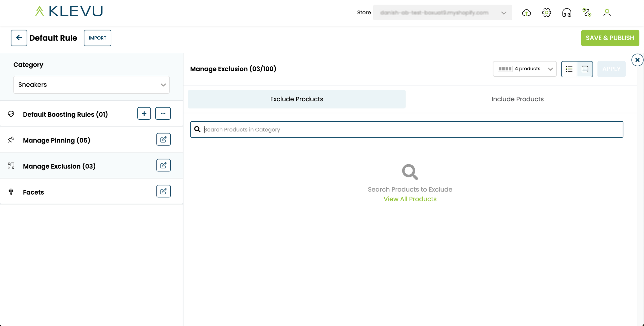Image resolution: width=644 pixels, height=326 pixels.
Task: Click the journey route icon in header
Action: pyautogui.click(x=587, y=13)
